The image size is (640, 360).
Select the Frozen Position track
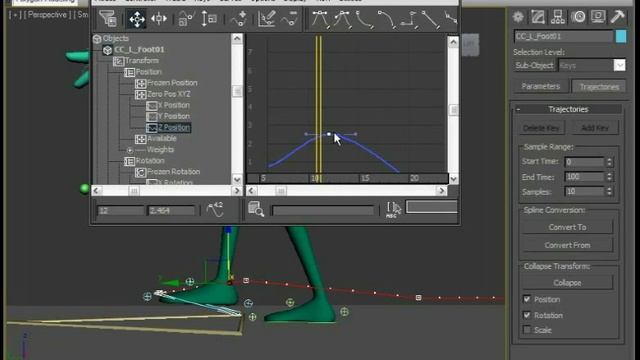coord(172,83)
